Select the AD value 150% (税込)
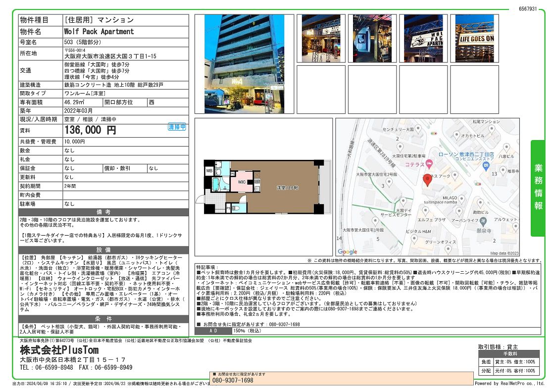This screenshot has width=556, height=392. [247, 331]
